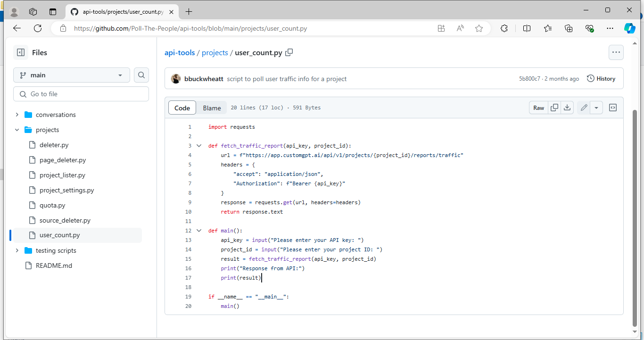This screenshot has height=340, width=644.
Task: Open Copilot in Edge
Action: 630,28
